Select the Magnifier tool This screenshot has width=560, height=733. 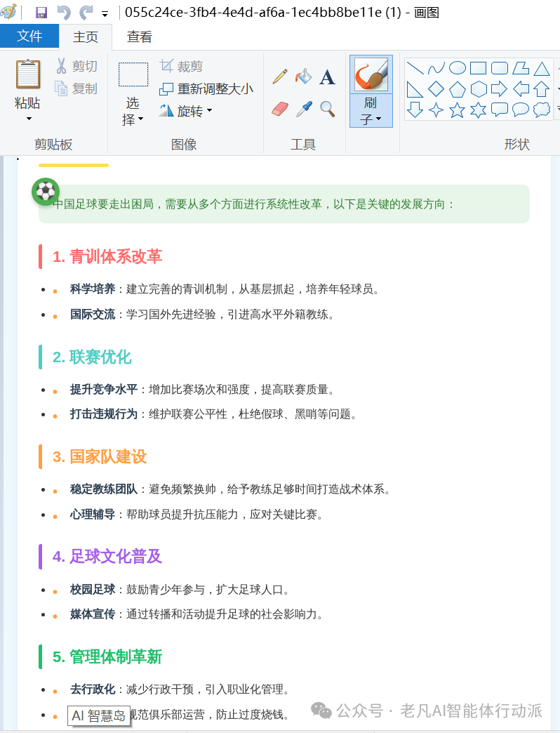click(x=328, y=110)
